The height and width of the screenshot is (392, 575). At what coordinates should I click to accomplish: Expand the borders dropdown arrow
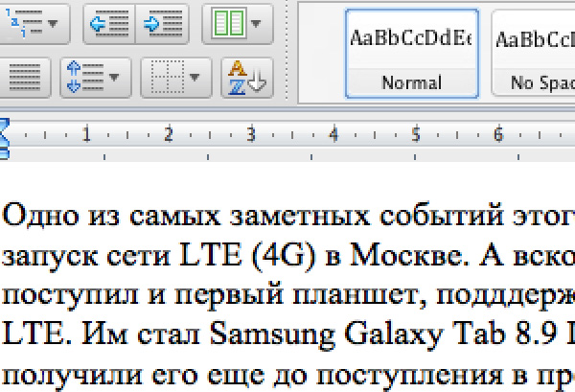tap(195, 78)
